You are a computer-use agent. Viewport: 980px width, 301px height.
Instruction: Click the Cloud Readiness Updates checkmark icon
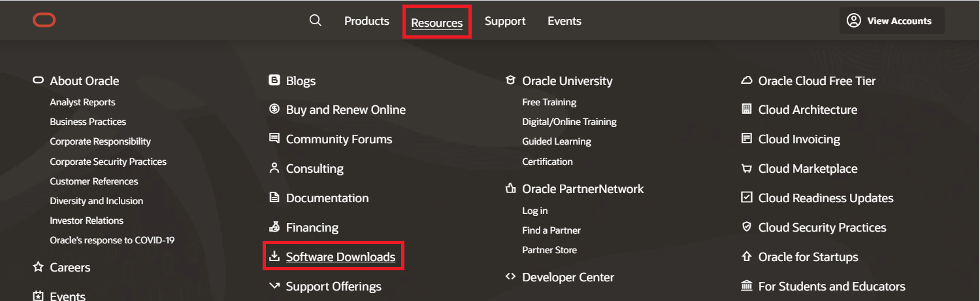(747, 198)
